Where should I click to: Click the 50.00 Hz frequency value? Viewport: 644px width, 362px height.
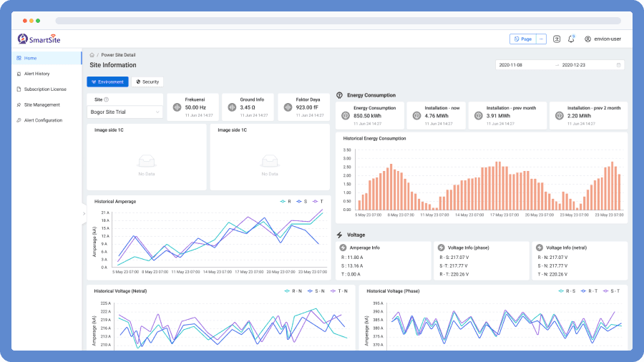(x=195, y=107)
